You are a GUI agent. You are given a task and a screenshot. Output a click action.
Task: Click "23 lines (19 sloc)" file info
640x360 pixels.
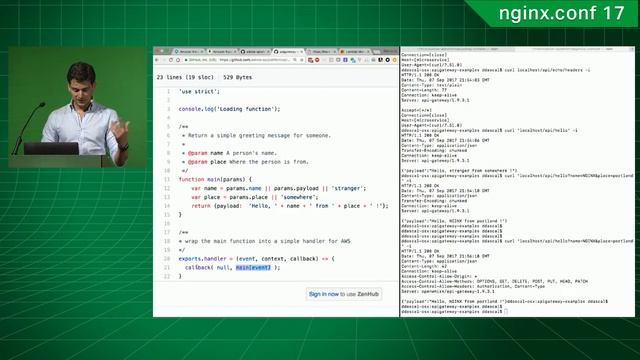185,77
